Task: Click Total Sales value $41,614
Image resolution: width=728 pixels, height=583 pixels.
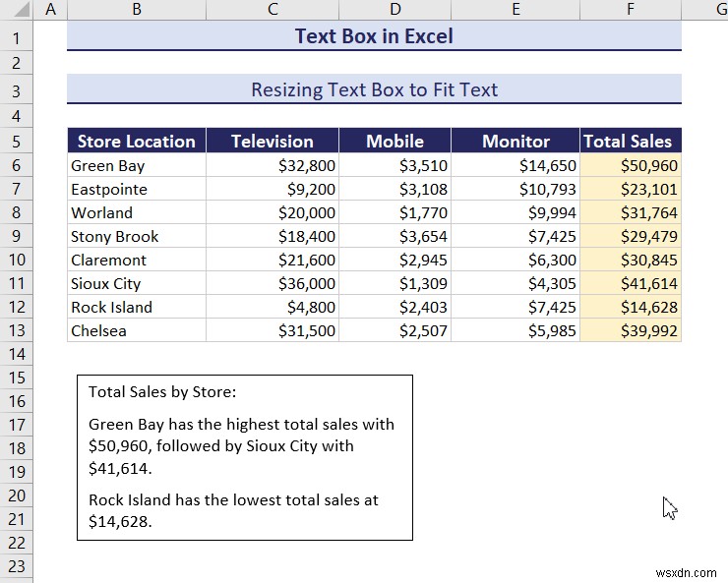Action: tap(631, 283)
